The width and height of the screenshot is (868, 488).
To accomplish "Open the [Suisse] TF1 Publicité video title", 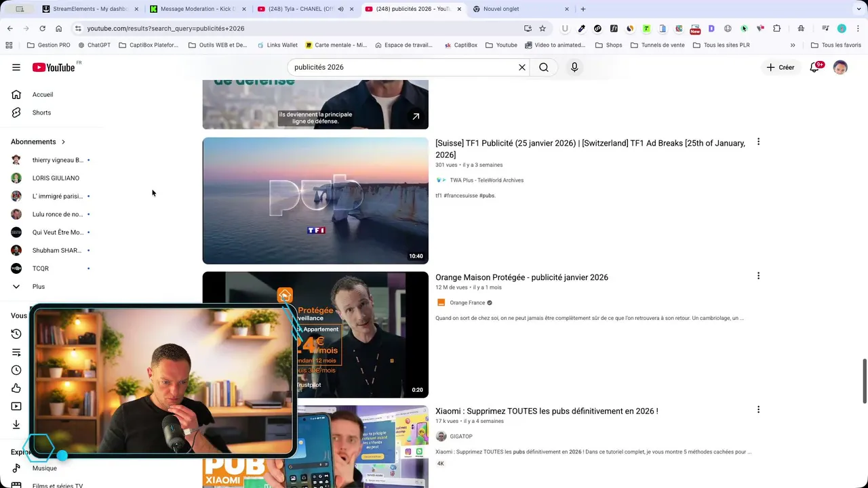I will [590, 149].
